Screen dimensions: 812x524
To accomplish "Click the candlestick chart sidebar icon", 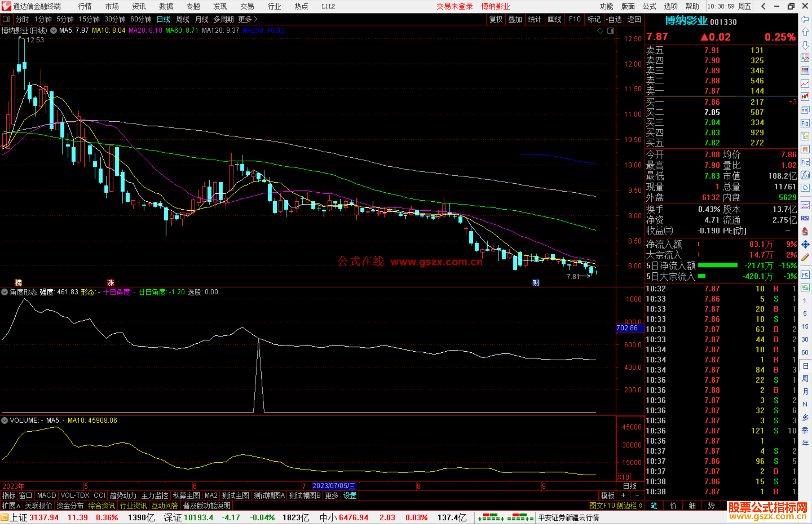I will click(805, 97).
